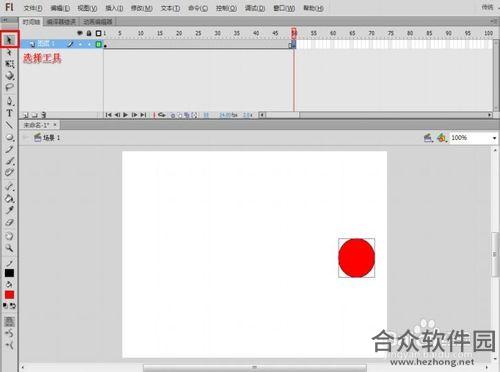Click the New Folder button in the timeline
This screenshot has height=372, width=500.
[x=35, y=115]
